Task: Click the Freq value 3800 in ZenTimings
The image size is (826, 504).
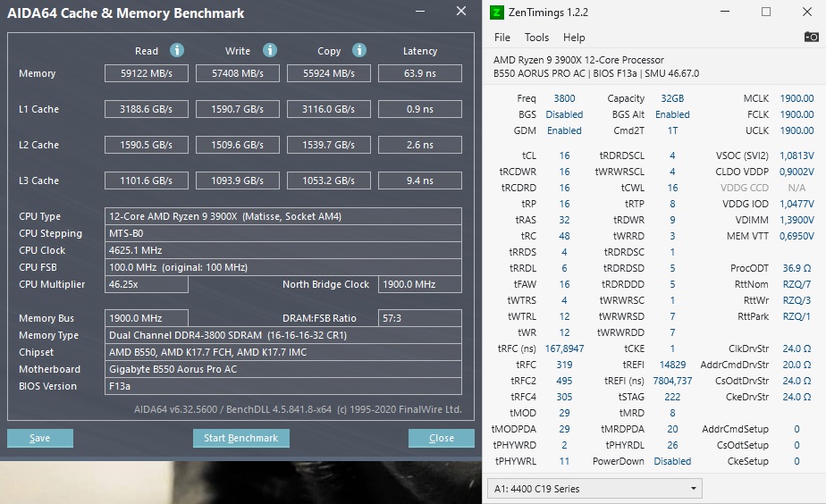Action: coord(564,98)
